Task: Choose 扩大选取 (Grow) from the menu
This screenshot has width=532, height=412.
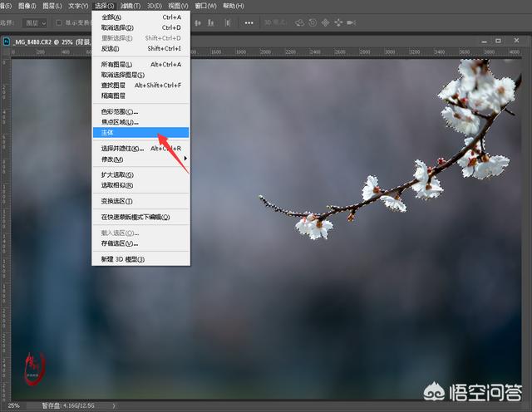Action: (116, 174)
